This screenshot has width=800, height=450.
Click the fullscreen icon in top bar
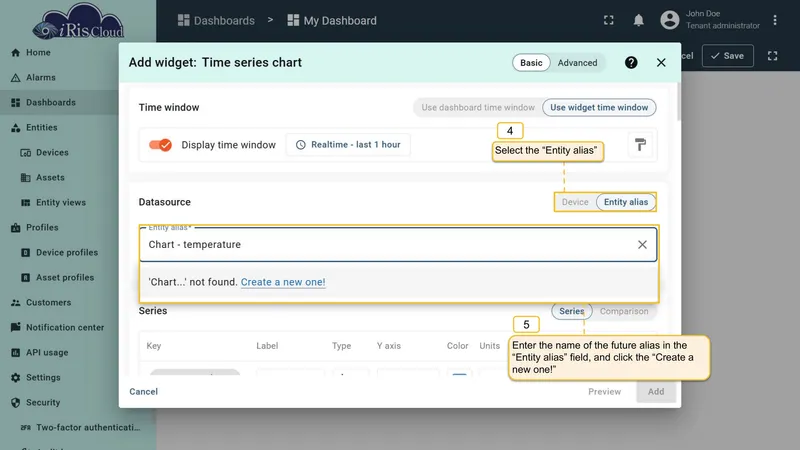(x=609, y=20)
